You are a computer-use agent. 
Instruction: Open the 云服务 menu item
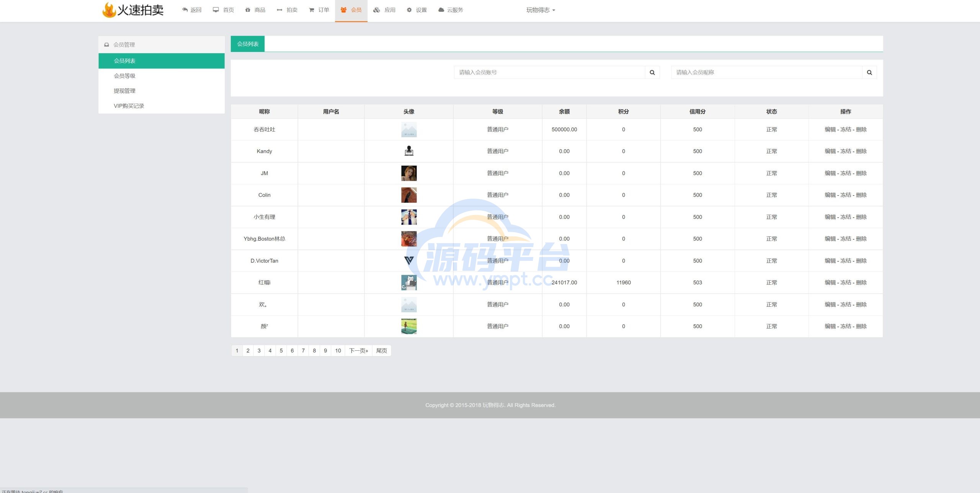coord(451,10)
